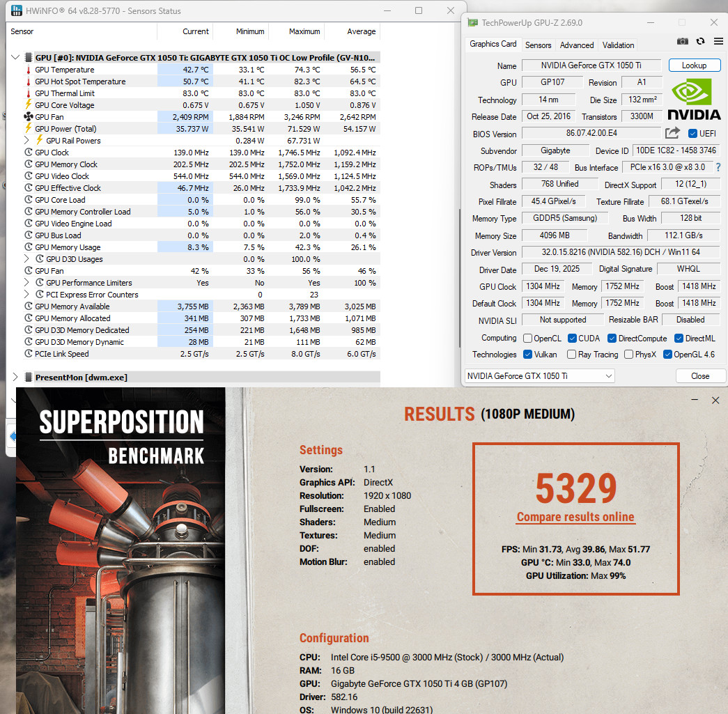Click the GPU-Z screenshot camera icon
Screen dimensions: 728x714
point(683,41)
